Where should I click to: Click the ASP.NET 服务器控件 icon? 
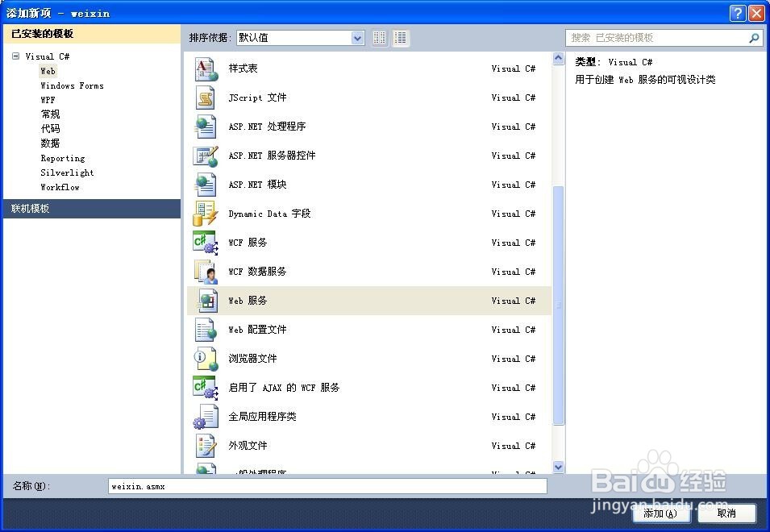click(x=206, y=156)
